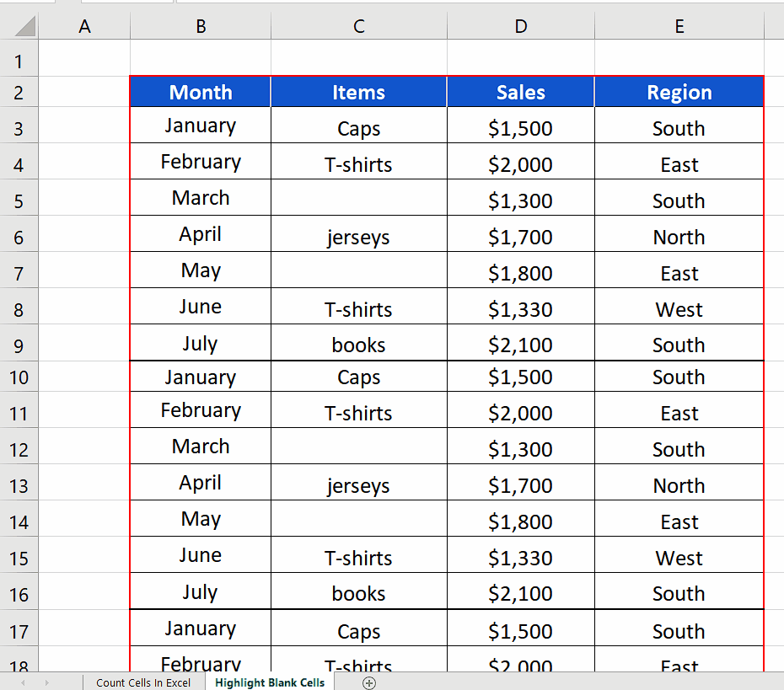
Task: Select column D header
Action: 520,25
